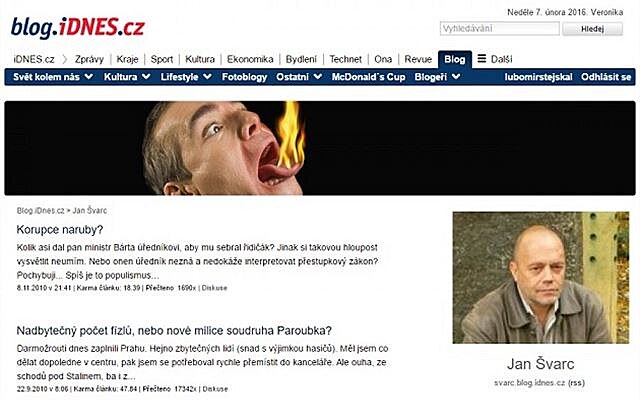Image resolution: width=640 pixels, height=400 pixels.
Task: Click Odhlásit se to log out
Action: [606, 77]
